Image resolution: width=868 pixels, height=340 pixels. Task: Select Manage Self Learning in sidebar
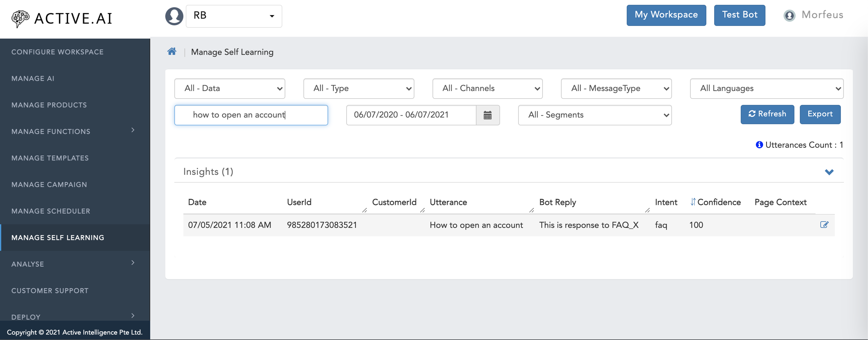pyautogui.click(x=75, y=238)
